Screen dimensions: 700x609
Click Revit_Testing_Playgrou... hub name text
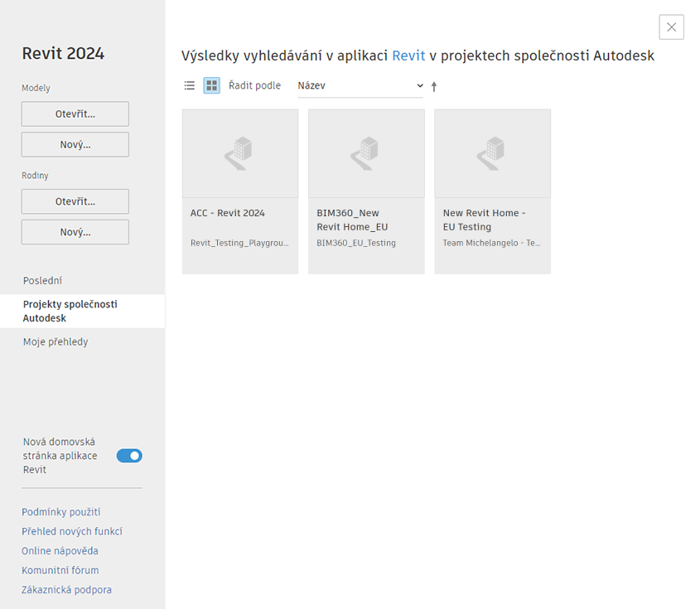239,243
